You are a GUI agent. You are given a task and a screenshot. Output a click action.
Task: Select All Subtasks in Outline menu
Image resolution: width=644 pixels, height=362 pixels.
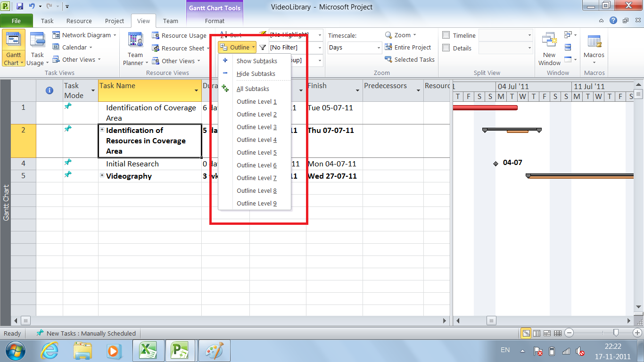[x=255, y=89]
